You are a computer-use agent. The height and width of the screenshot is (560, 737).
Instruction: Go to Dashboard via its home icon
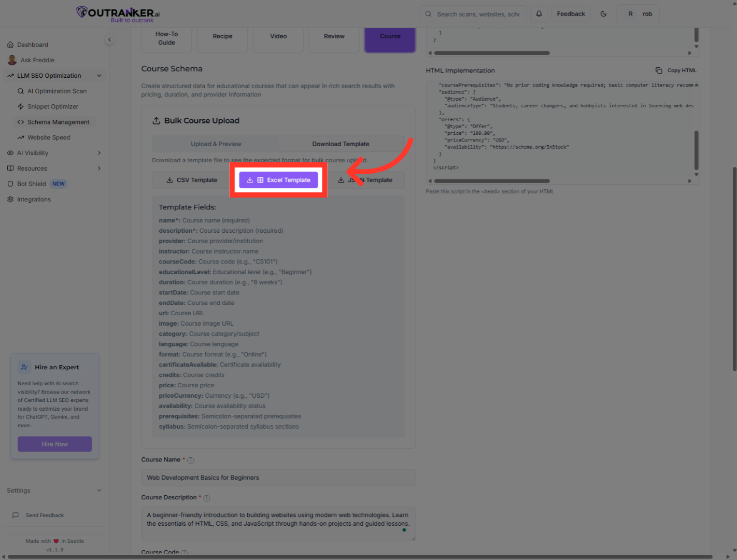point(10,45)
